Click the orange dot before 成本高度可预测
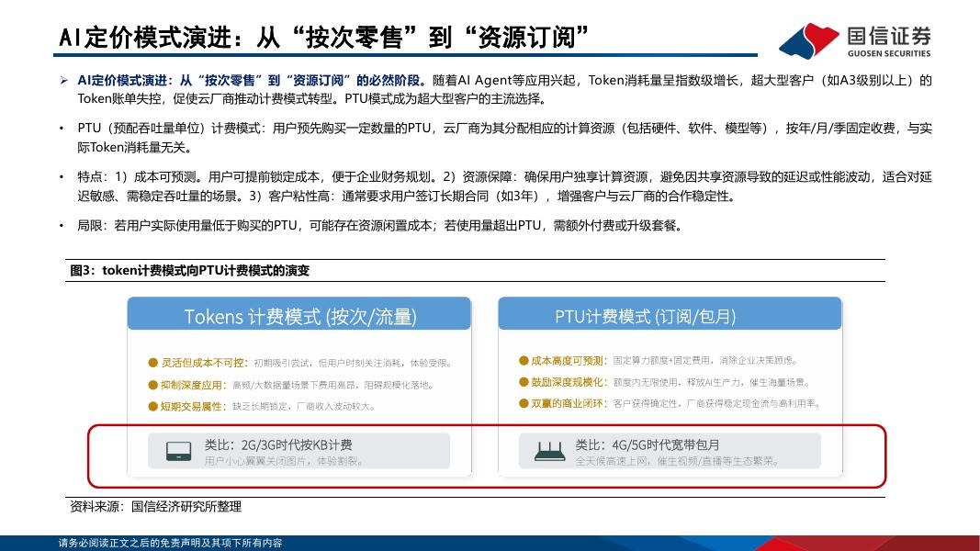This screenshot has height=551, width=980. coord(524,361)
